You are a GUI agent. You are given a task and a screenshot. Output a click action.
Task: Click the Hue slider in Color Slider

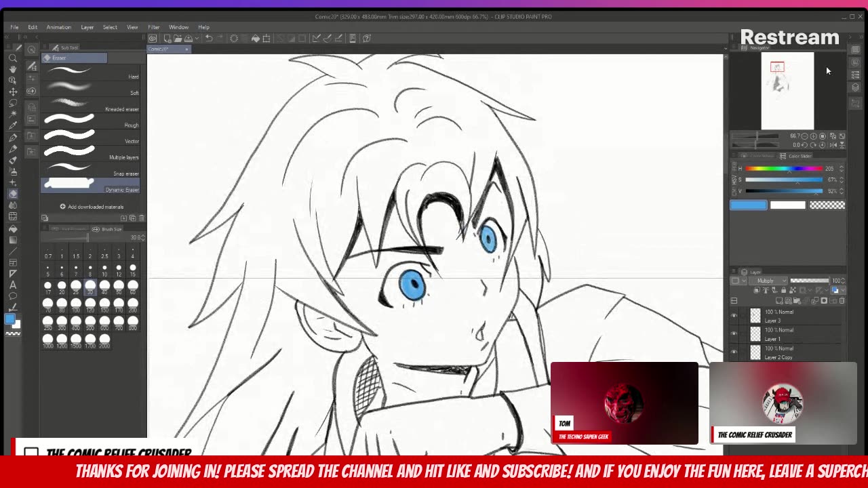pyautogui.click(x=783, y=169)
